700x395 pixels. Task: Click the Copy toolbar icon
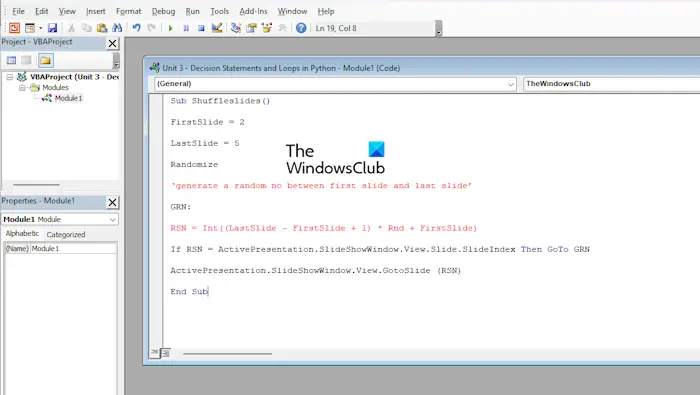click(x=87, y=28)
